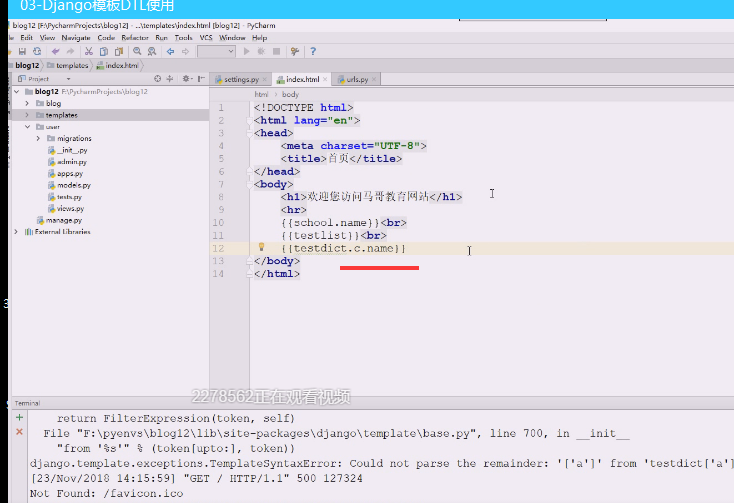Collapse the user folder arrow
The image size is (734, 503).
click(28, 127)
